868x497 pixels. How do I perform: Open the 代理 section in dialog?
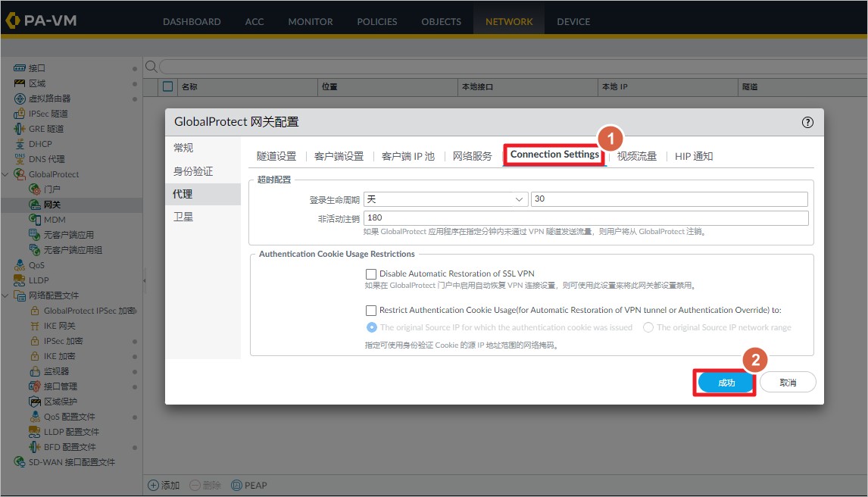point(203,194)
